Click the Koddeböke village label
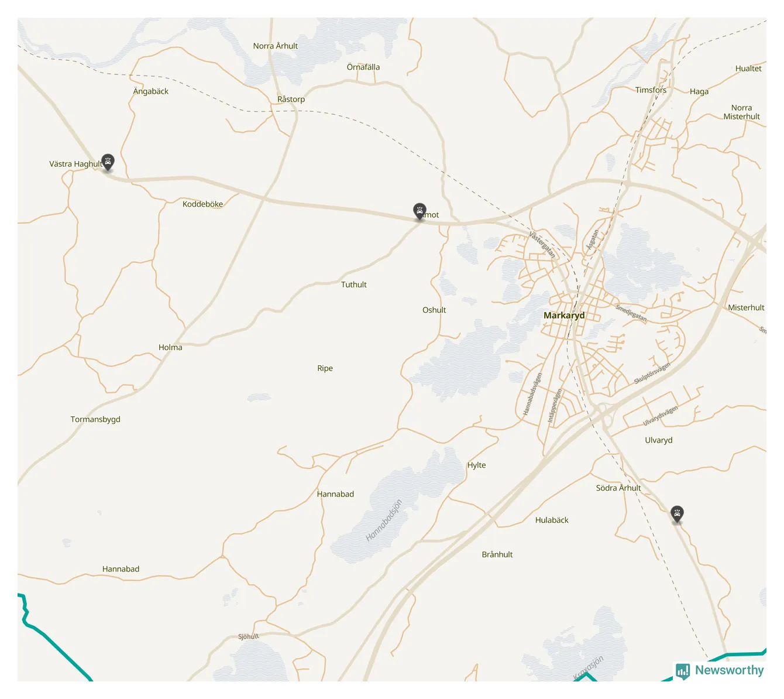784x699 pixels. tap(202, 204)
